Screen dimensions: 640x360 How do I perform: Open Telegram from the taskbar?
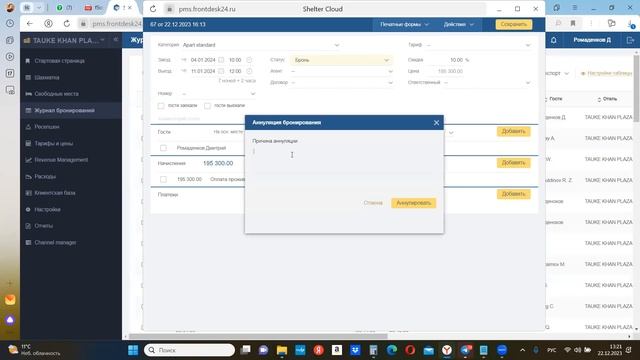click(465, 350)
